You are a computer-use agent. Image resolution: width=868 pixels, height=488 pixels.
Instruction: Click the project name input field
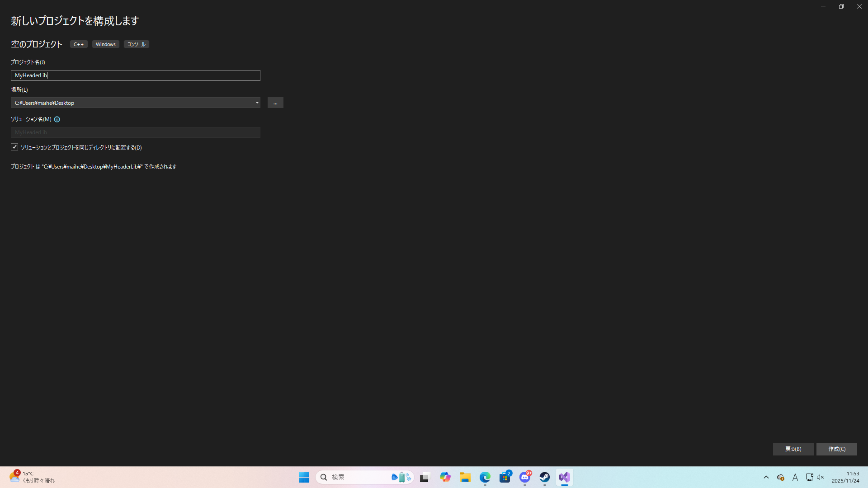click(x=136, y=75)
